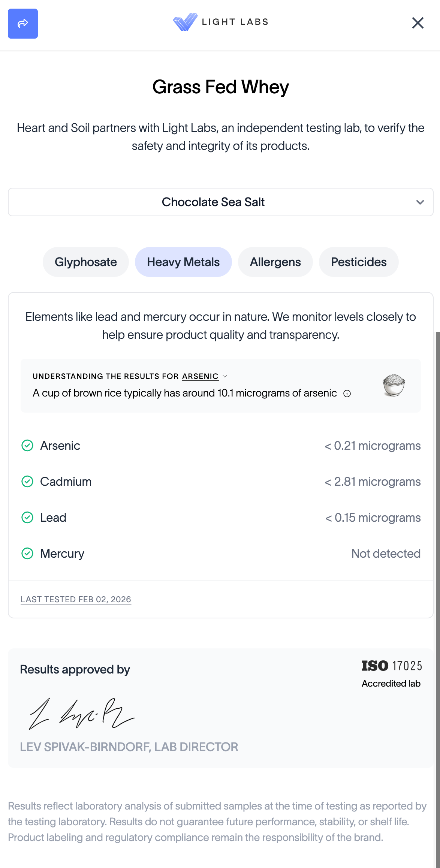Click the green check next to Lead
440x868 pixels.
tap(27, 518)
